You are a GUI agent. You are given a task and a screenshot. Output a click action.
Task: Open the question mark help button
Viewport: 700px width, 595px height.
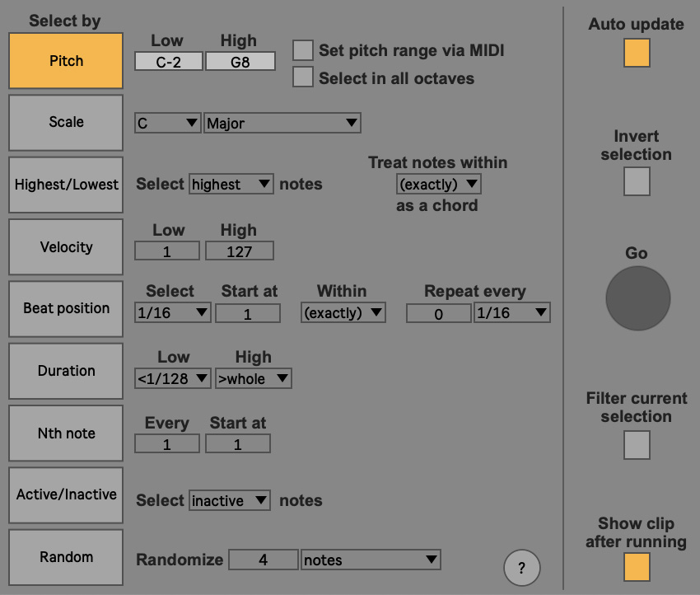tap(522, 568)
